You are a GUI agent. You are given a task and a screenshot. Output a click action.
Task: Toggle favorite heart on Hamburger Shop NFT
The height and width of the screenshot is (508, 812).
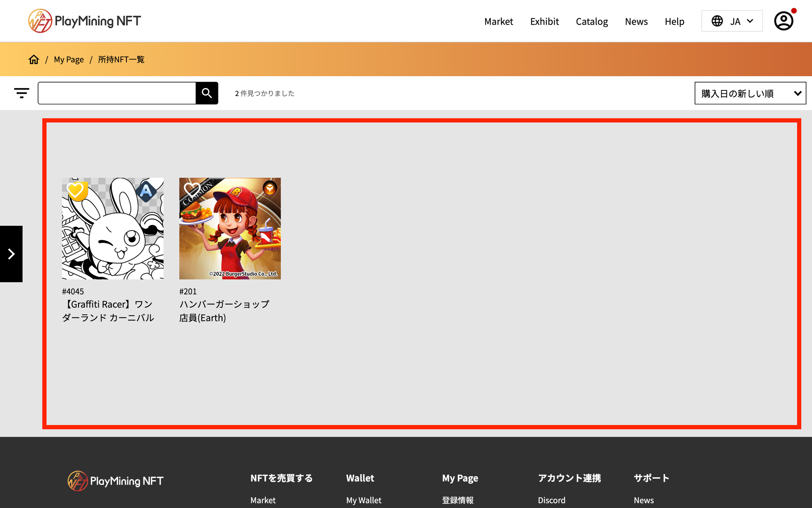point(192,190)
